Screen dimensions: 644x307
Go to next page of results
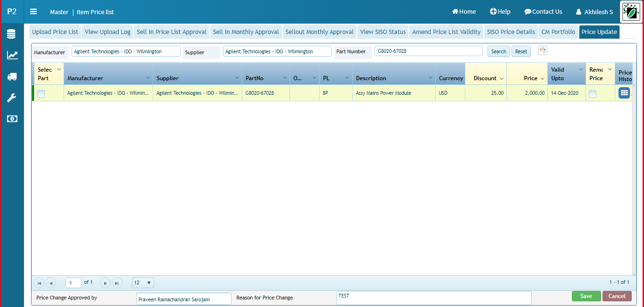pyautogui.click(x=106, y=283)
